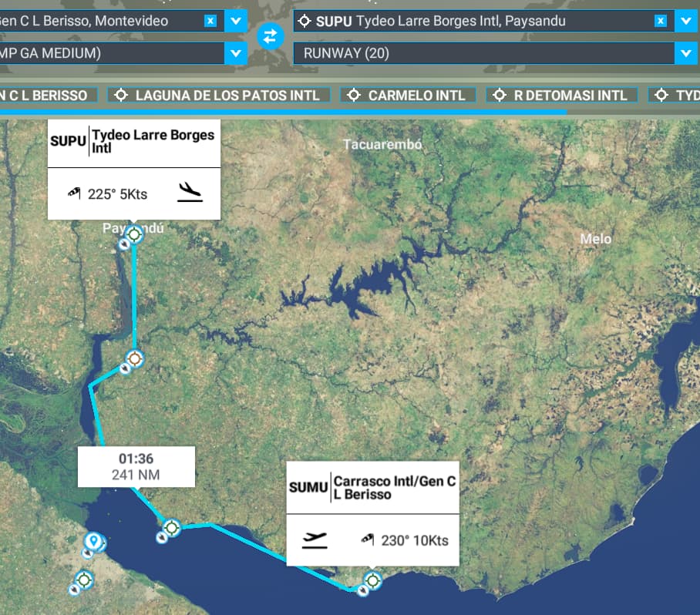Click the target icon beside SUPU arrival text
Viewport: 700px width, 615px height.
coord(305,21)
